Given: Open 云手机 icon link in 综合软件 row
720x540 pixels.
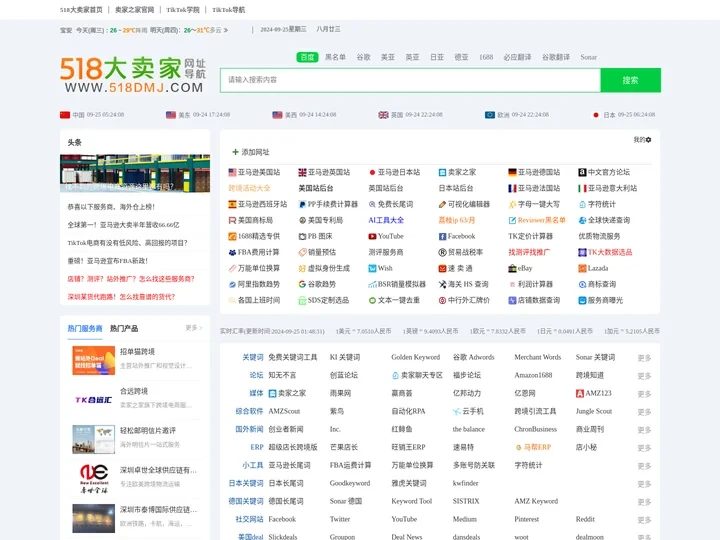Looking at the screenshot, I should pos(468,411).
